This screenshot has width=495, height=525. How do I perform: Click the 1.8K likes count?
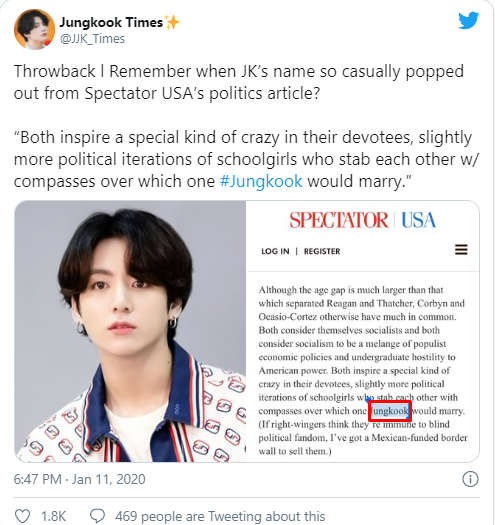(x=54, y=516)
